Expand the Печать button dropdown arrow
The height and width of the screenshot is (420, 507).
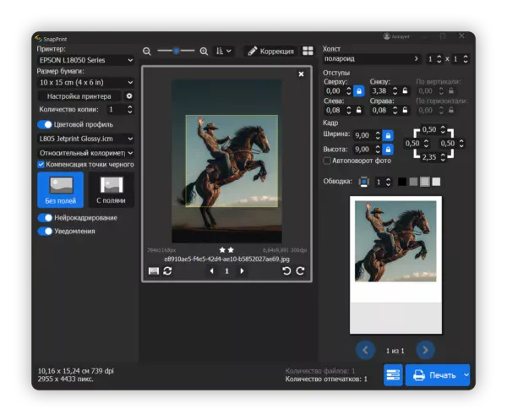point(466,375)
